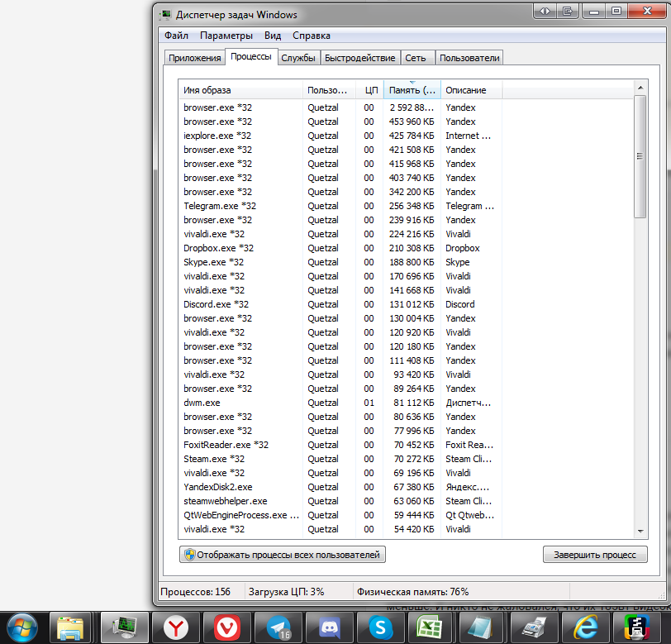Click the Internet … description cell
Image resolution: width=671 pixels, height=644 pixels.
click(x=469, y=136)
